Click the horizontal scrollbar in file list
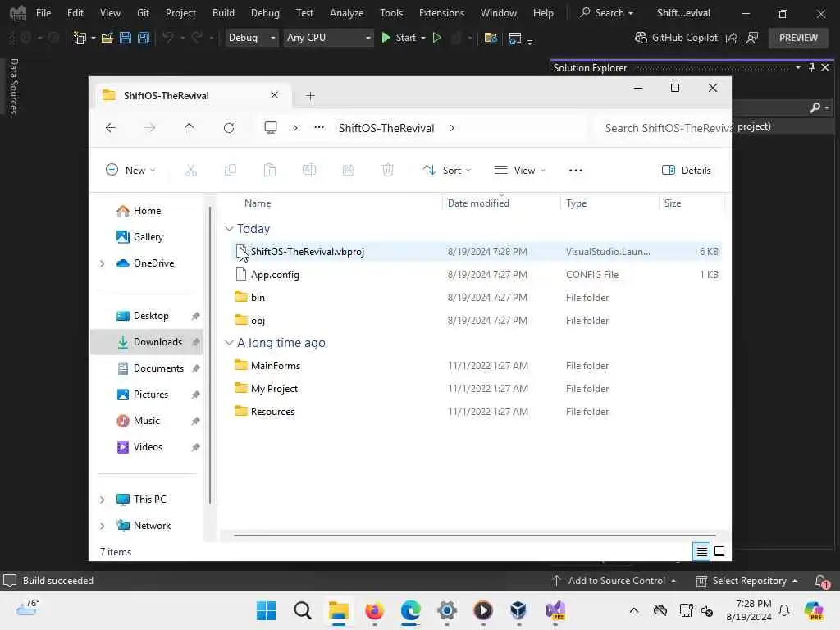Screen dimensions: 840x630 pyautogui.click(x=475, y=535)
